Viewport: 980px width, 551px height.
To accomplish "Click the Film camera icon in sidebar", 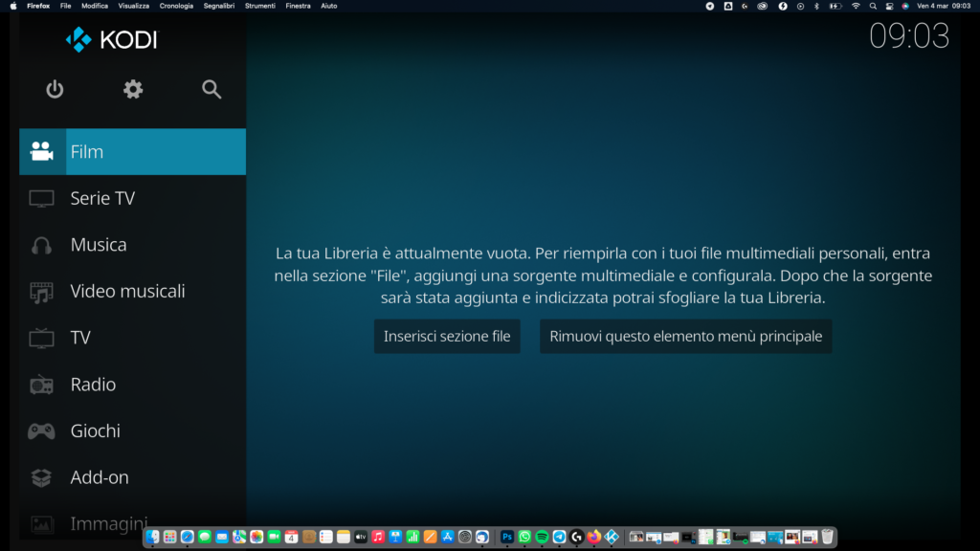I will click(x=42, y=151).
